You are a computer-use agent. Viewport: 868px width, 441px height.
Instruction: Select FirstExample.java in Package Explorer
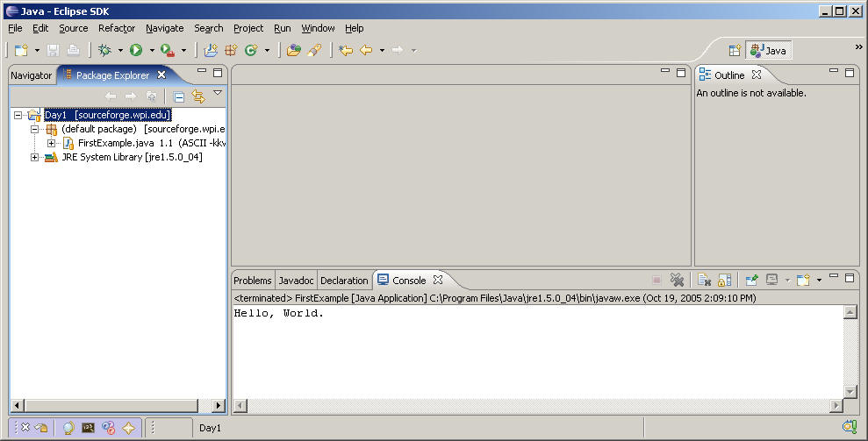point(115,143)
